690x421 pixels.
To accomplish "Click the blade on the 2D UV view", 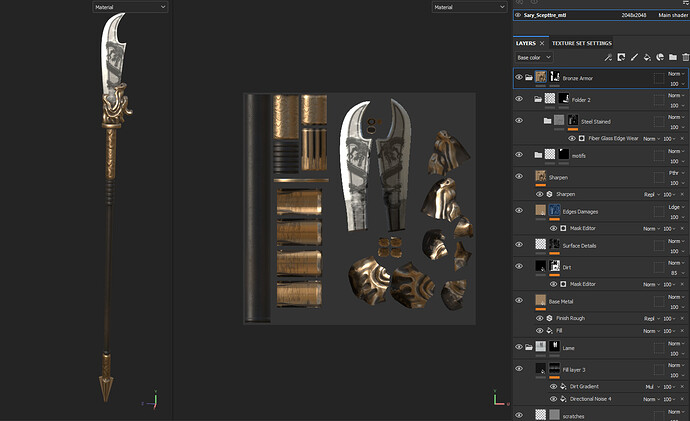I will (356, 166).
